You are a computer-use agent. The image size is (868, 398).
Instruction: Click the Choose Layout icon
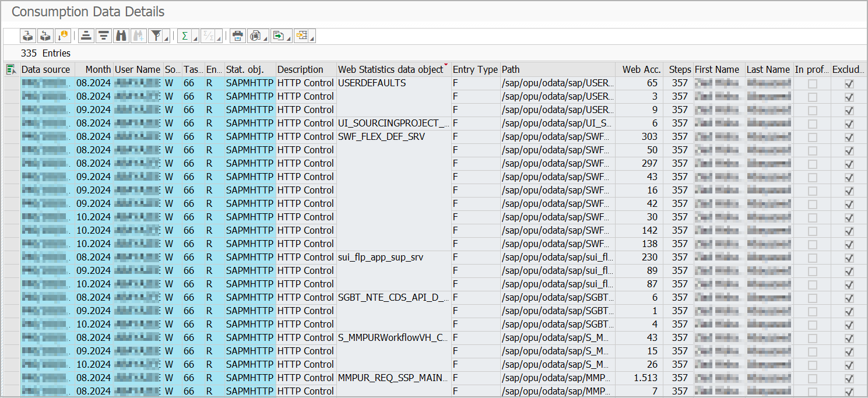point(301,36)
